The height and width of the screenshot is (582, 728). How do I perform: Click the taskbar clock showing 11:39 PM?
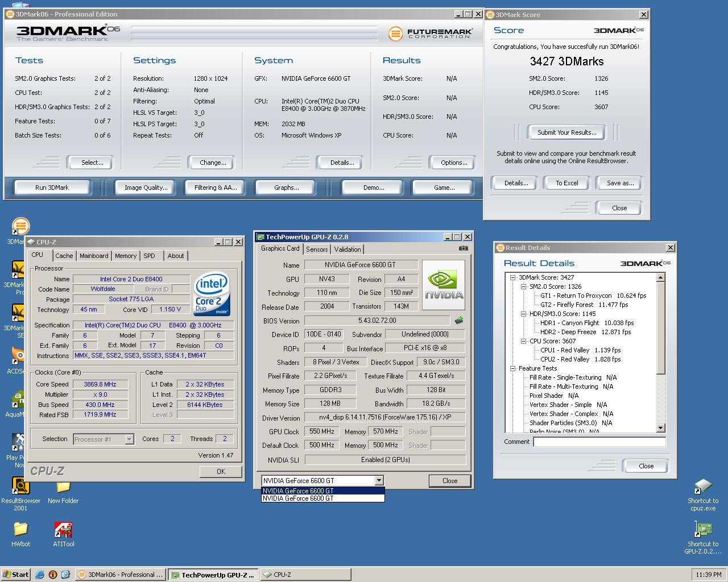click(708, 575)
